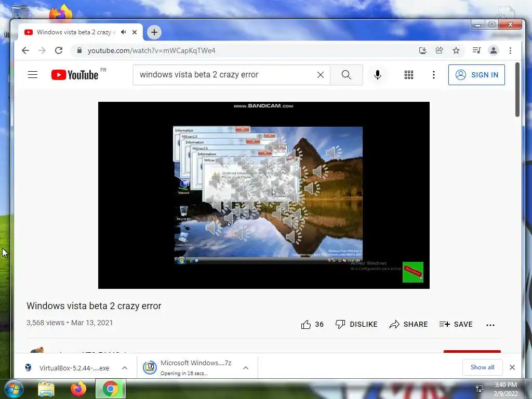Open the media control icon in Chrome toolbar

[x=477, y=50]
